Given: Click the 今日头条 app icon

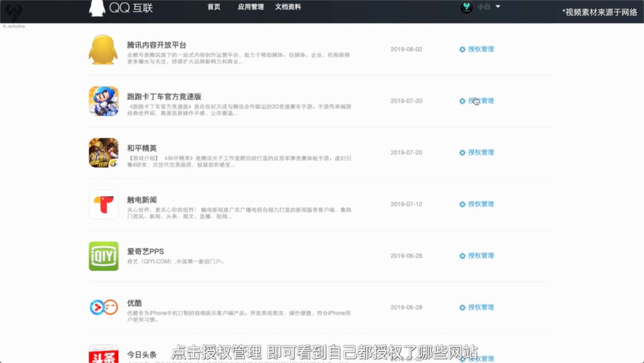Looking at the screenshot, I should tap(103, 354).
